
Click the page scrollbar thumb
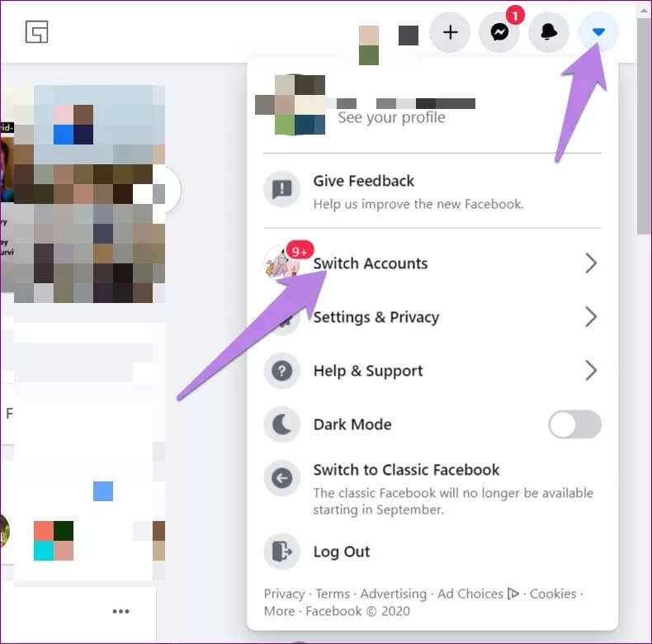tap(644, 127)
